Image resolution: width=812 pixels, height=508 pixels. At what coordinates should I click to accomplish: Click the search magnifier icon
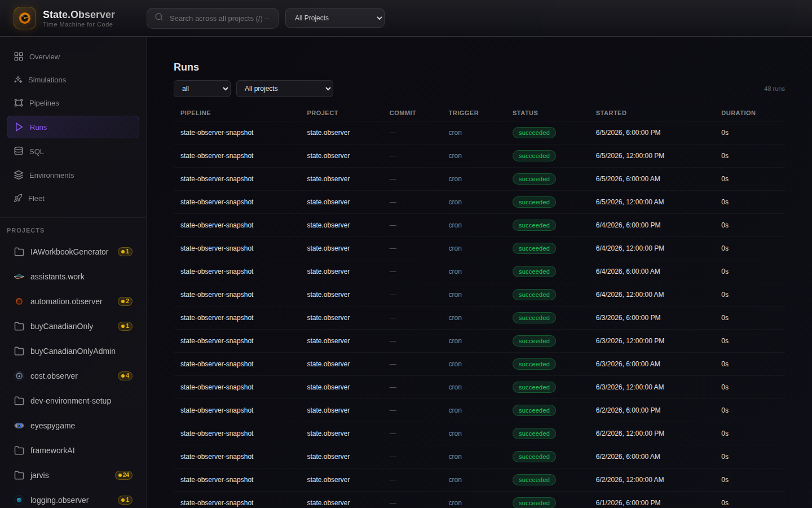coord(159,17)
